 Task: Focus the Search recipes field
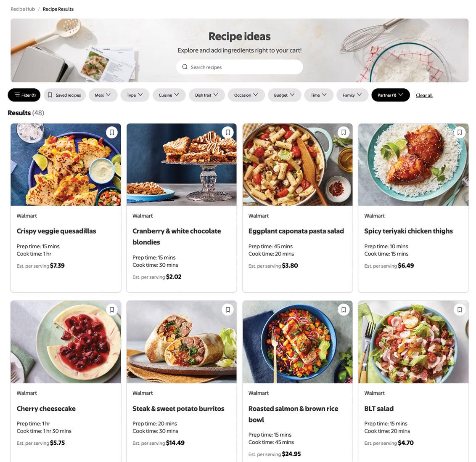pos(240,67)
